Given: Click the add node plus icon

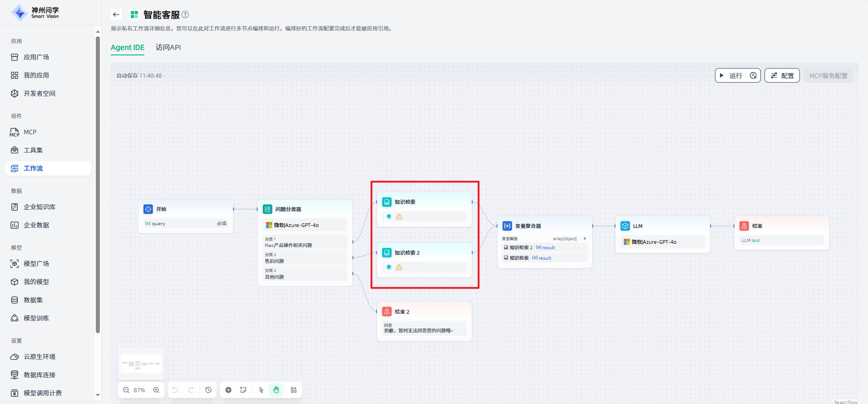Looking at the screenshot, I should 228,390.
